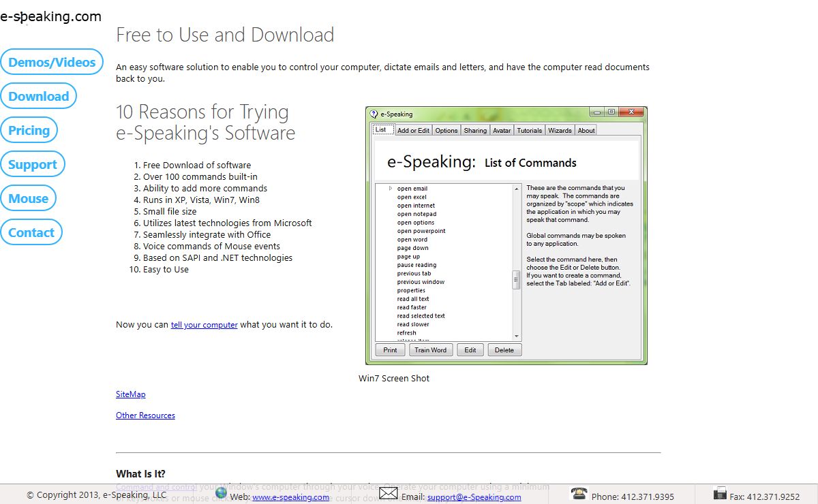Expand the triangle beside open email

point(391,188)
